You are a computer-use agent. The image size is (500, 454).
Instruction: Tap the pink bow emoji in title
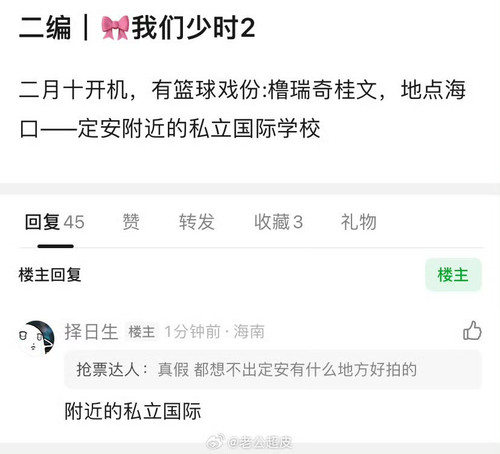[x=115, y=28]
